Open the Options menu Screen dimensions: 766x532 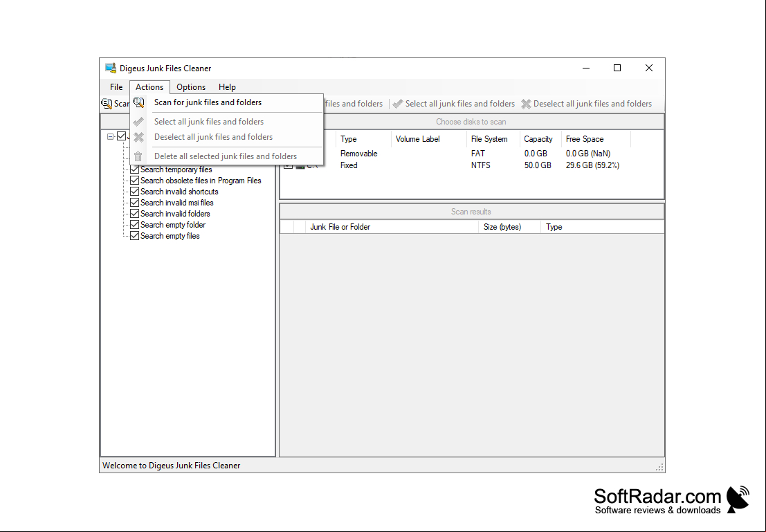point(191,87)
